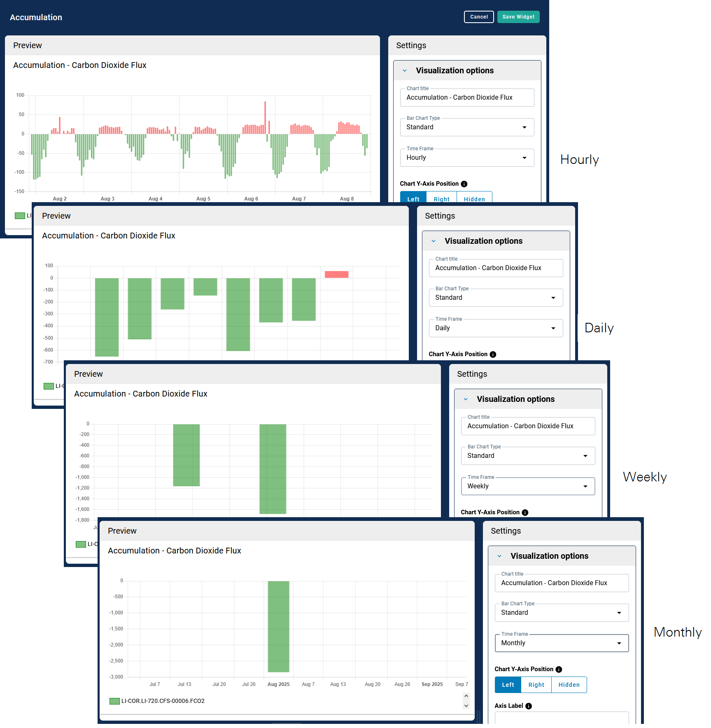
Task: Click info icon beside Y-Axis Position, Daily panel
Action: tap(493, 355)
